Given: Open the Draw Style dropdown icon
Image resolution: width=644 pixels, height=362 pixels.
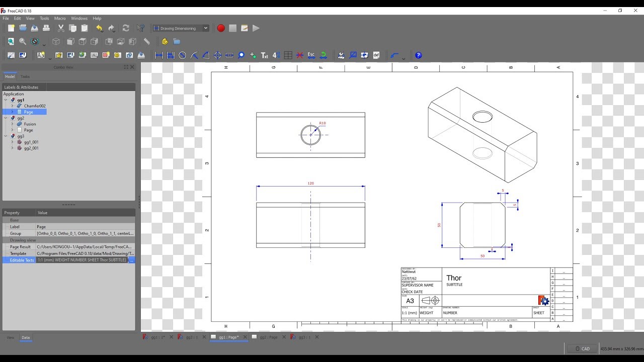Looking at the screenshot, I should (x=35, y=42).
